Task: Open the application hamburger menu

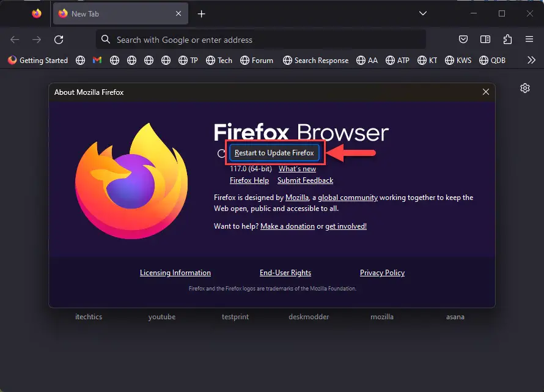Action: coord(529,39)
